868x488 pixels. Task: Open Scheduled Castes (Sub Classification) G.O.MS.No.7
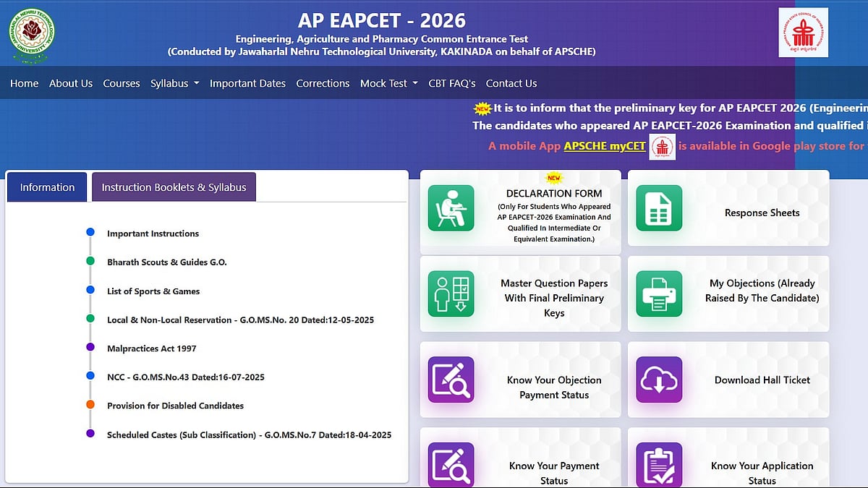pos(249,435)
